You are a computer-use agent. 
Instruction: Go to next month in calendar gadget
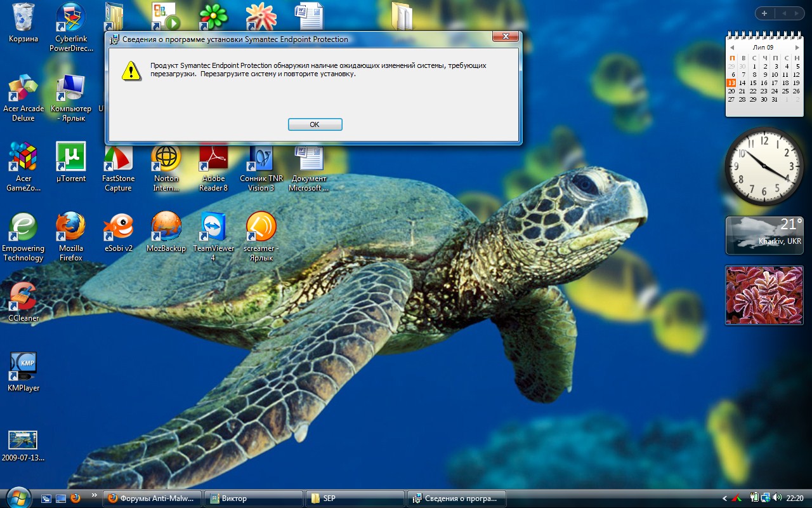797,48
